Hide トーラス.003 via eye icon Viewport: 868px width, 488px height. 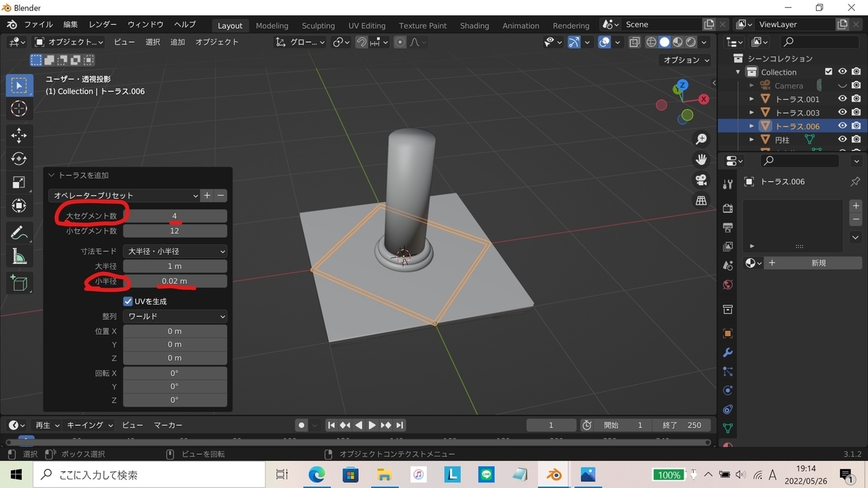coord(843,113)
